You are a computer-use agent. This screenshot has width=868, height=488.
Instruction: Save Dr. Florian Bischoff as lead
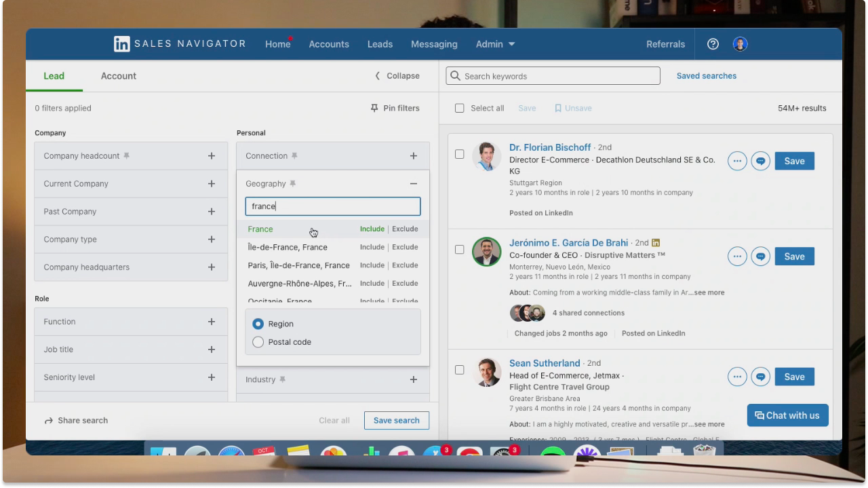pyautogui.click(x=794, y=161)
